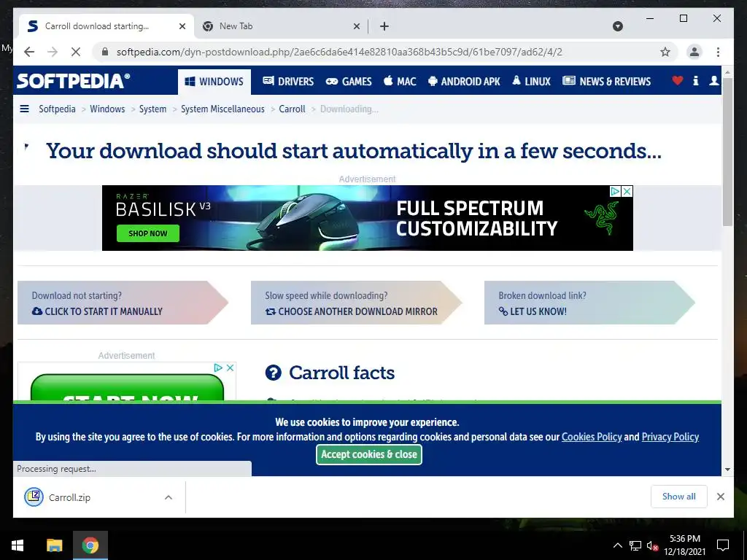Viewport: 747px width, 560px height.
Task: Open the Carroll.zip downloaded file
Action: point(69,497)
